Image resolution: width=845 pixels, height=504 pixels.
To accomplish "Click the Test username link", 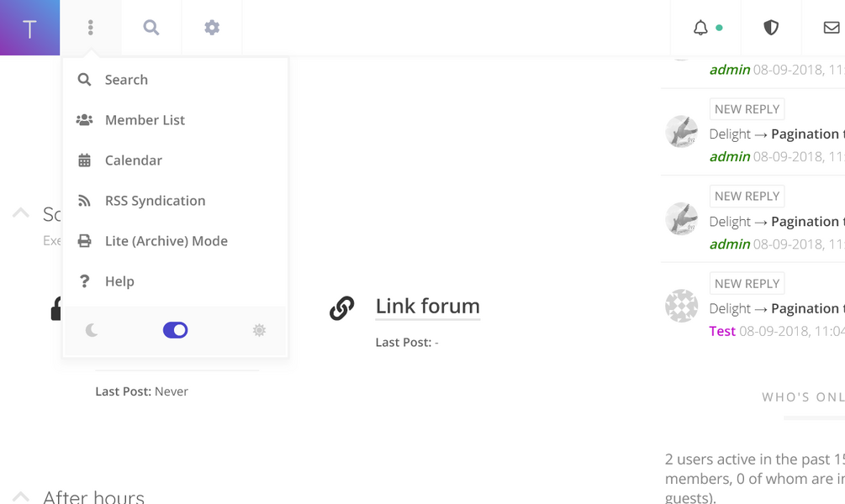I will (722, 331).
